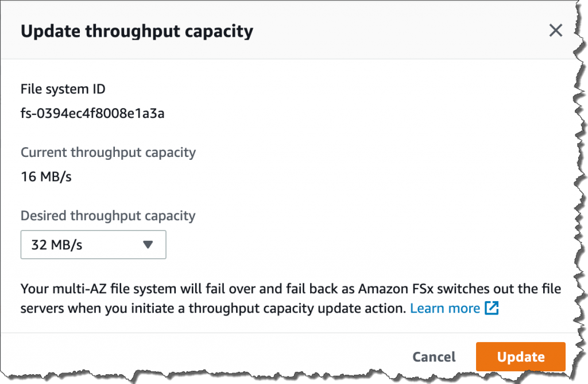Close the Update throughput capacity dialog
Screen dimensions: 588x384
555,30
